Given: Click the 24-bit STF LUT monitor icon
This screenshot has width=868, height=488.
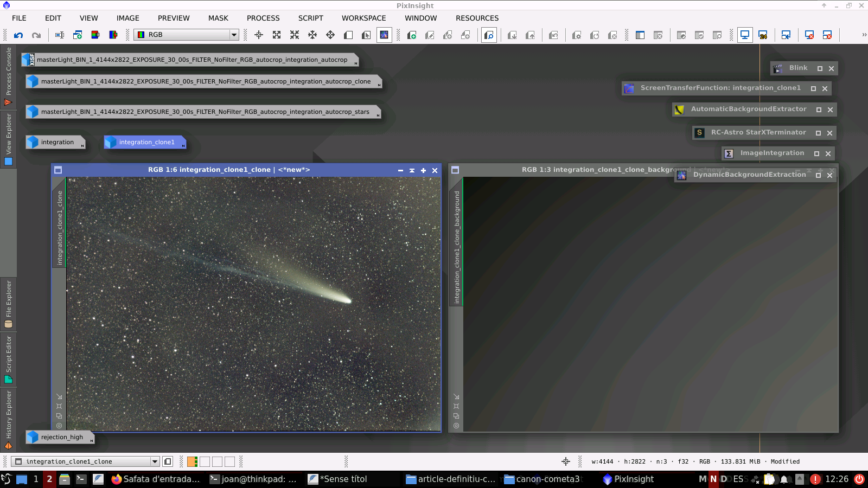Looking at the screenshot, I should 763,35.
